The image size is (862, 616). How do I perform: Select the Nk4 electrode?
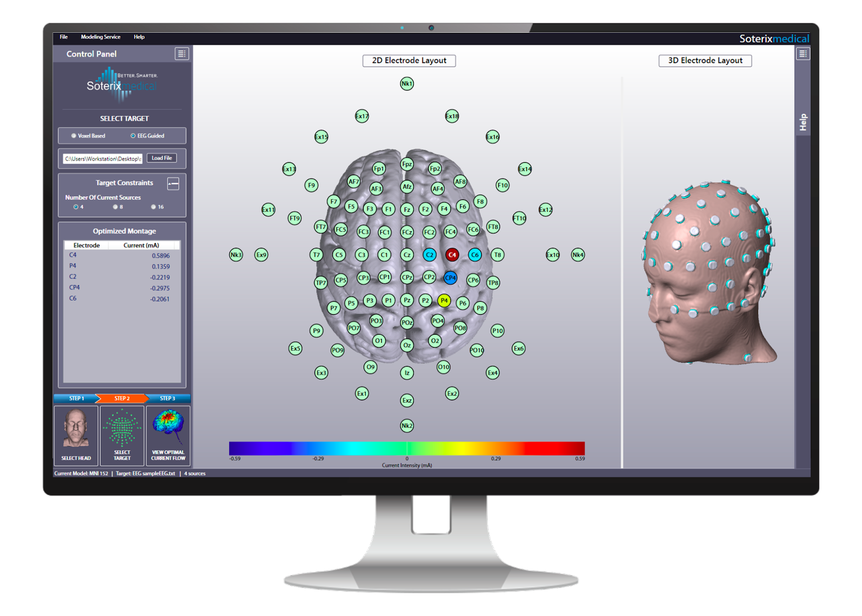pyautogui.click(x=578, y=255)
